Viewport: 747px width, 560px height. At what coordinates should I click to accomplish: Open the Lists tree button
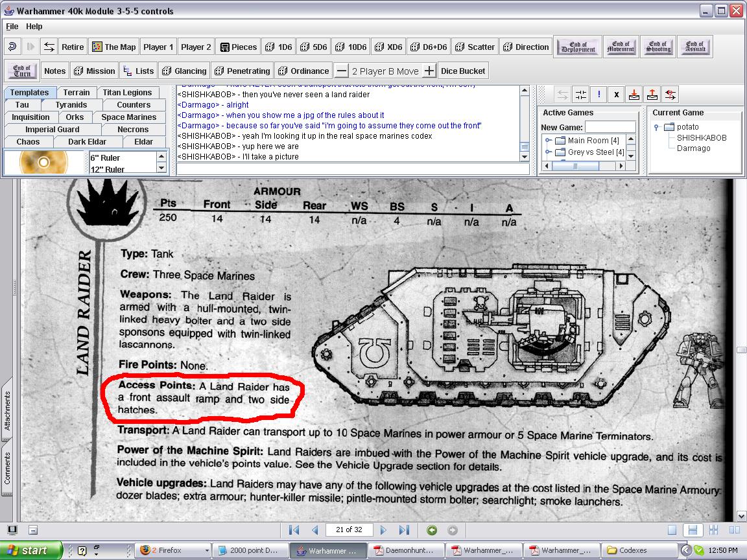tap(139, 71)
